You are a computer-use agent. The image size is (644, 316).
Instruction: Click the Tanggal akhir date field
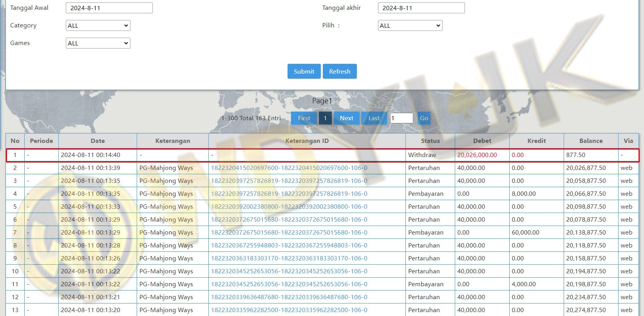coord(421,8)
